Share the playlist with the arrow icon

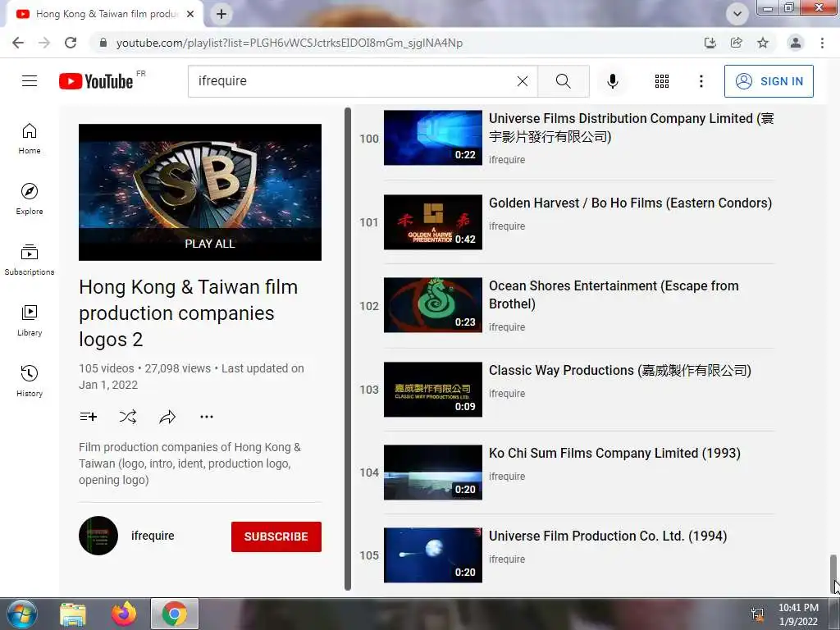167,417
